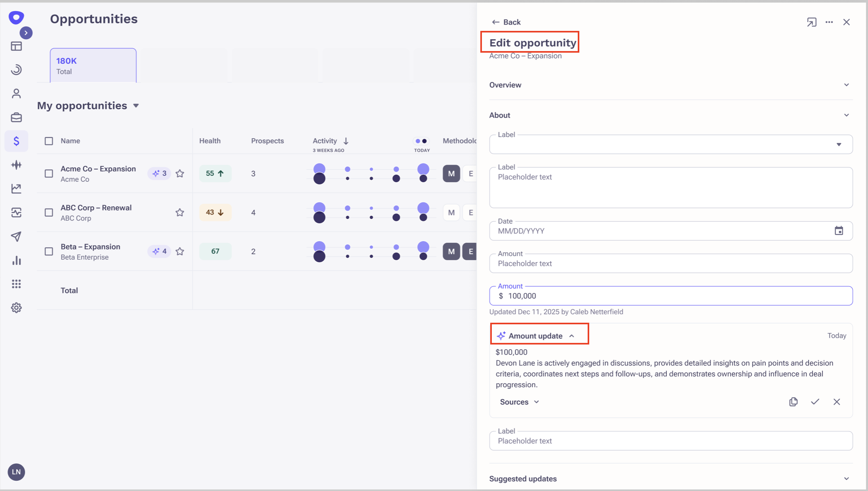
Task: Accept the Amount update with the checkmark
Action: (x=815, y=402)
